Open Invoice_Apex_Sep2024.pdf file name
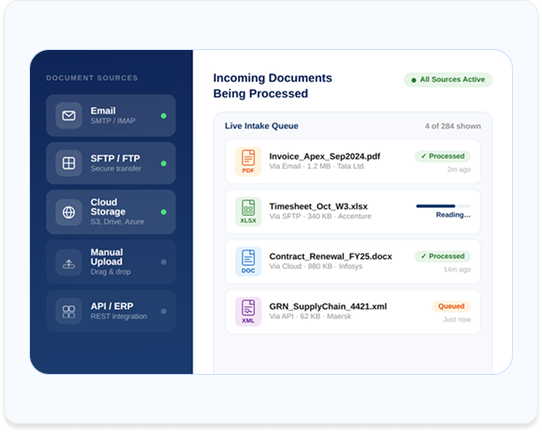 click(325, 157)
